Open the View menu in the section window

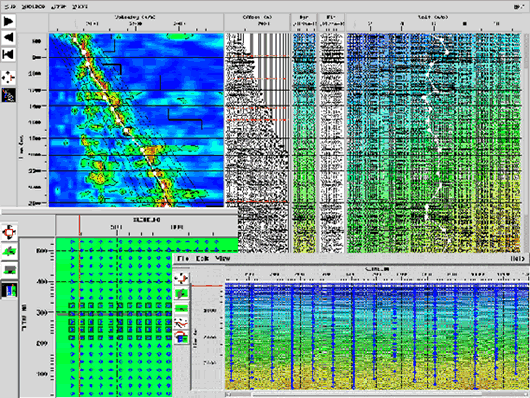coord(223,258)
